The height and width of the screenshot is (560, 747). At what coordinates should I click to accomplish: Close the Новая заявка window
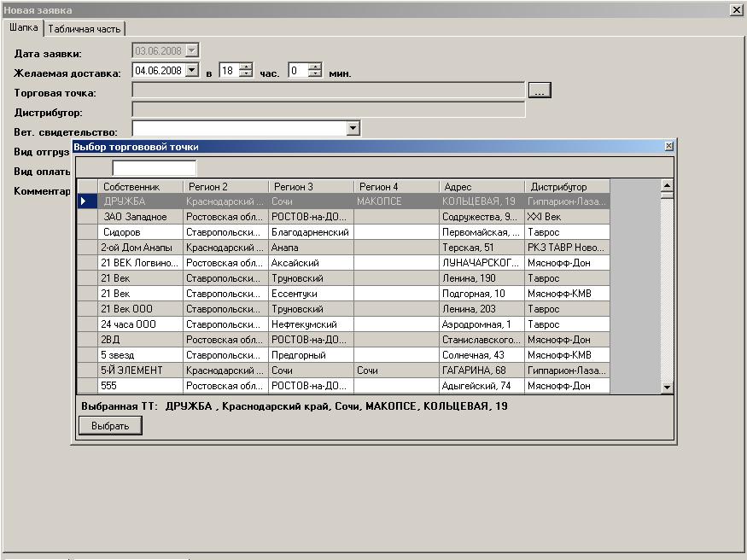click(736, 9)
